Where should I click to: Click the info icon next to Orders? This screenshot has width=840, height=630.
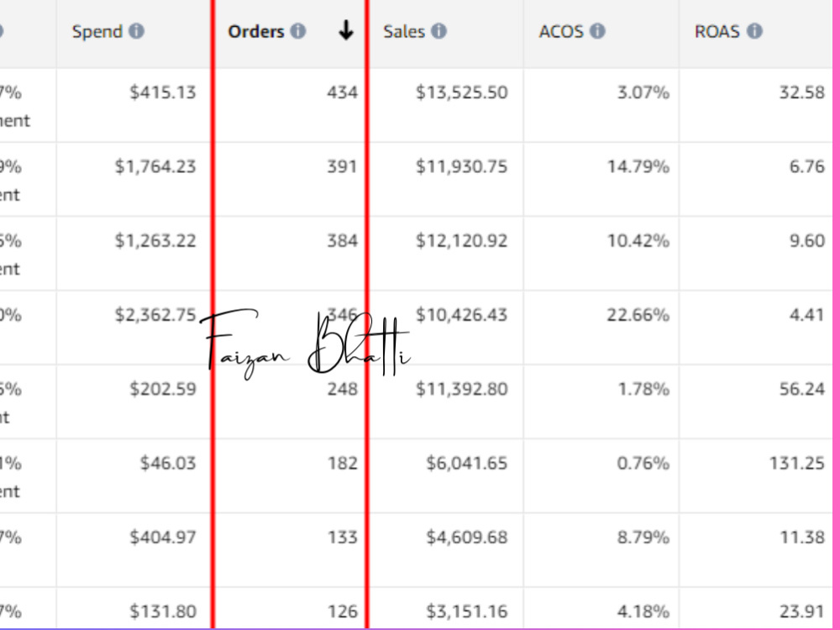298,31
